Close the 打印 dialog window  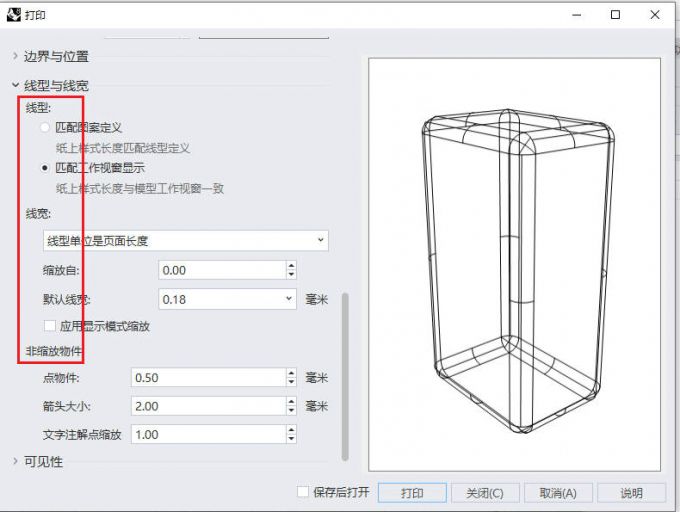click(x=655, y=15)
